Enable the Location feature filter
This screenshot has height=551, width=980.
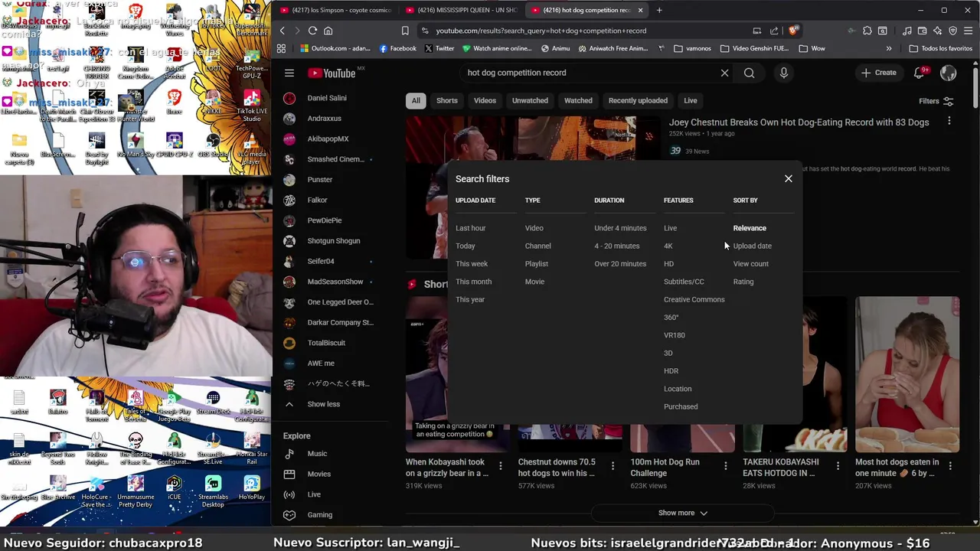click(677, 389)
